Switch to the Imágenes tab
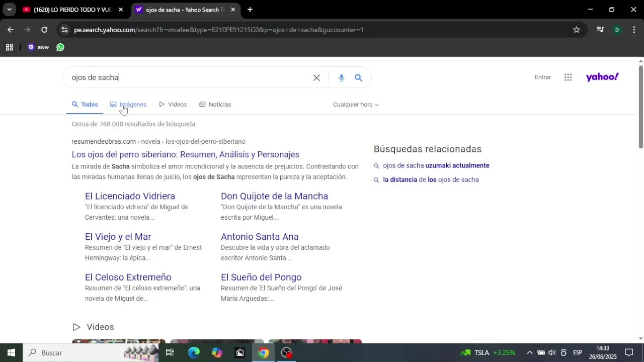 click(x=128, y=105)
